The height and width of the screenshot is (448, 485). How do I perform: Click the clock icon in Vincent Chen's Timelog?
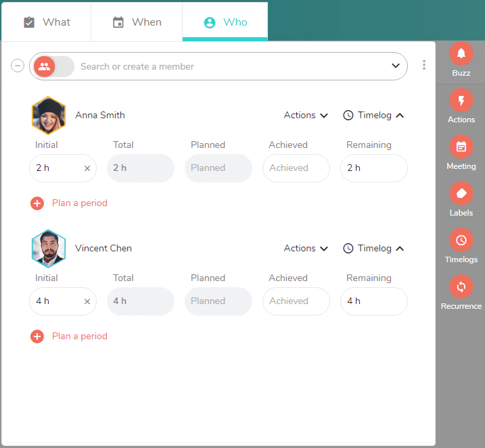coord(348,249)
